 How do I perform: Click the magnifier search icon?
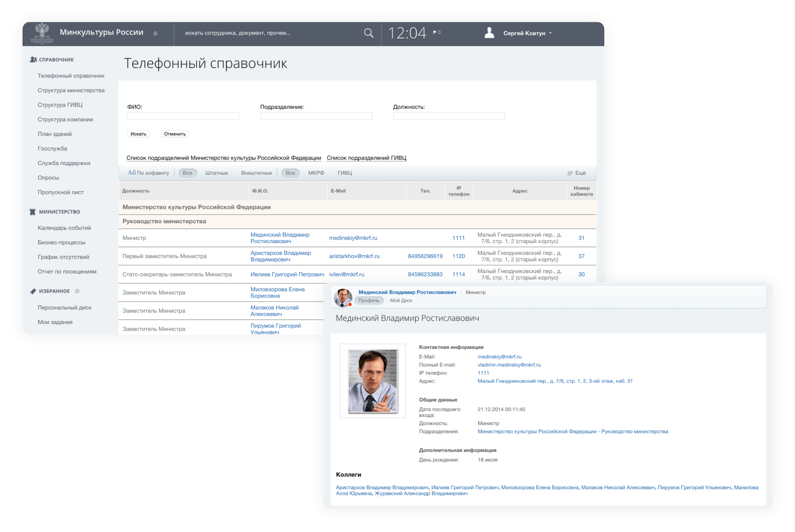[369, 33]
